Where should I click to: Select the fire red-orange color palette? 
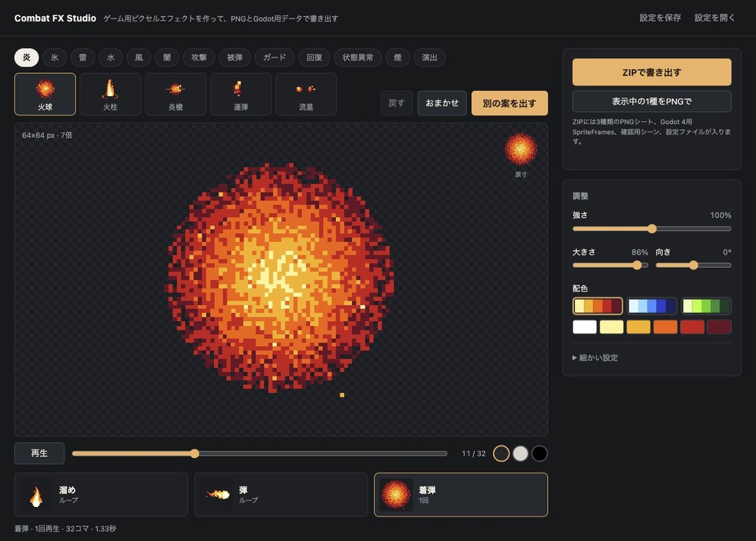598,306
